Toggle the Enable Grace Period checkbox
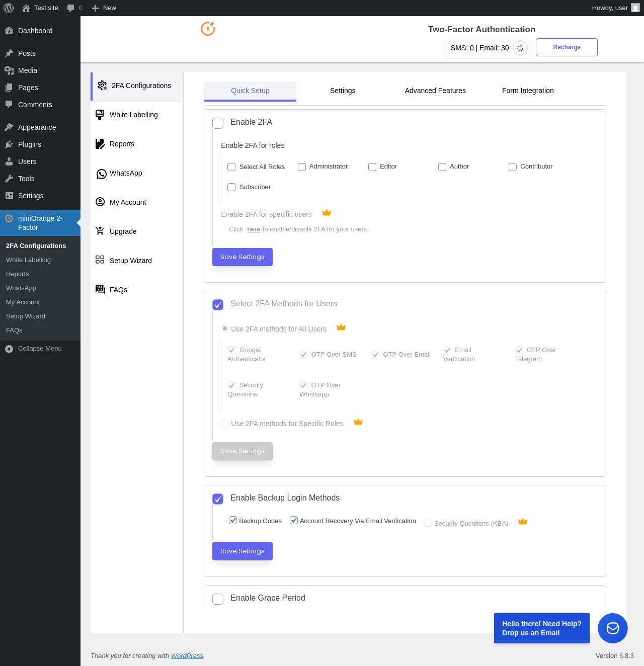 218,599
